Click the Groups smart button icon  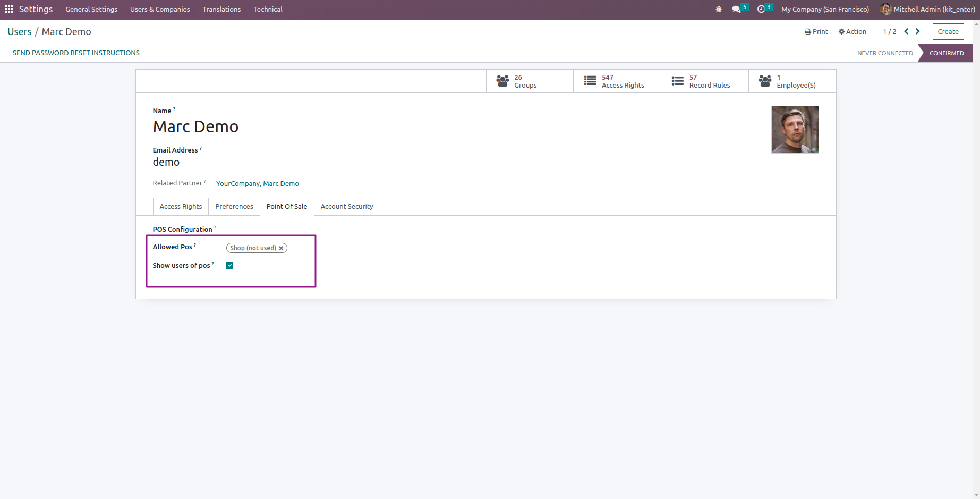pyautogui.click(x=502, y=80)
